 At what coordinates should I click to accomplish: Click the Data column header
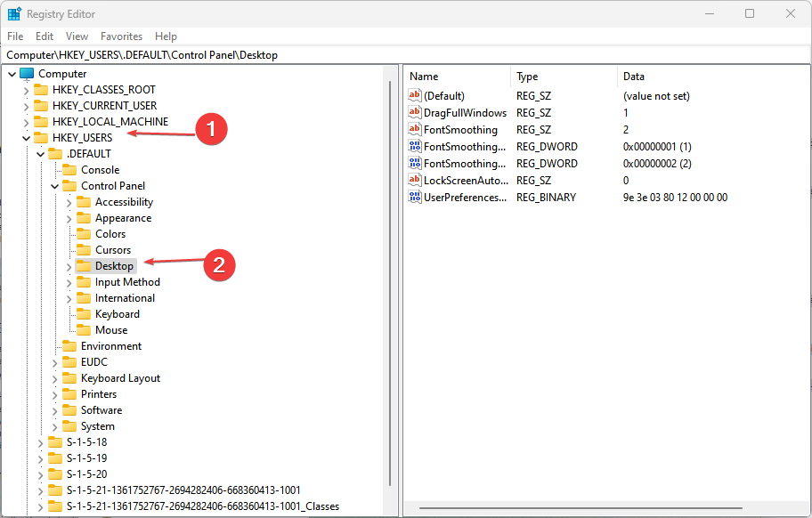713,77
